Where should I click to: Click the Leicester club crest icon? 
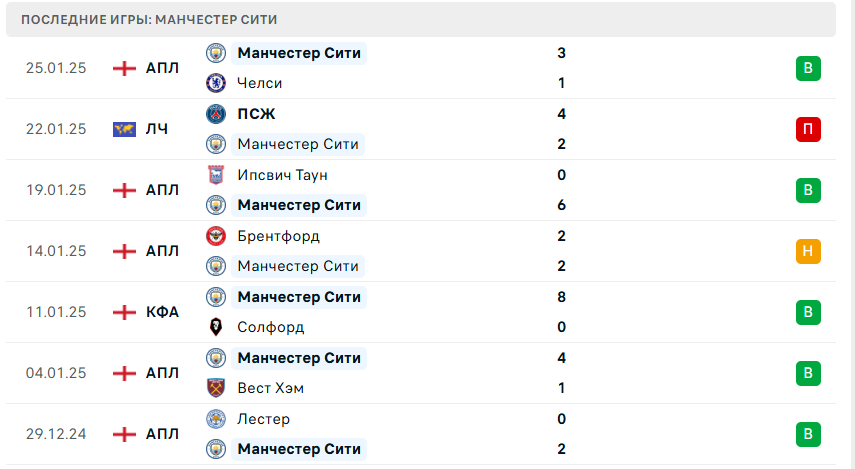215,419
